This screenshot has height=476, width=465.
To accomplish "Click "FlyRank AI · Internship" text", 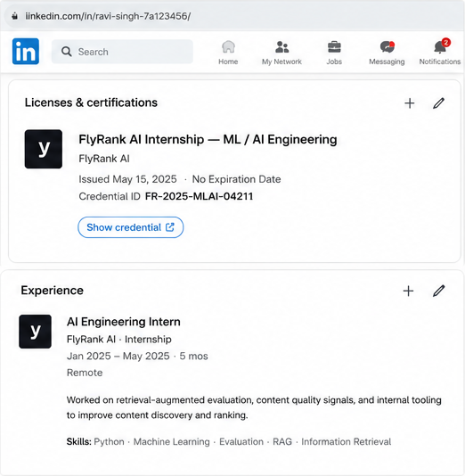I will (x=118, y=339).
